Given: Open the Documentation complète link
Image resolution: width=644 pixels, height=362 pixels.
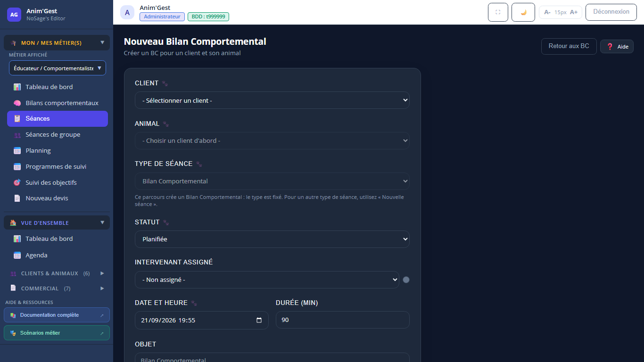Looking at the screenshot, I should tap(57, 315).
